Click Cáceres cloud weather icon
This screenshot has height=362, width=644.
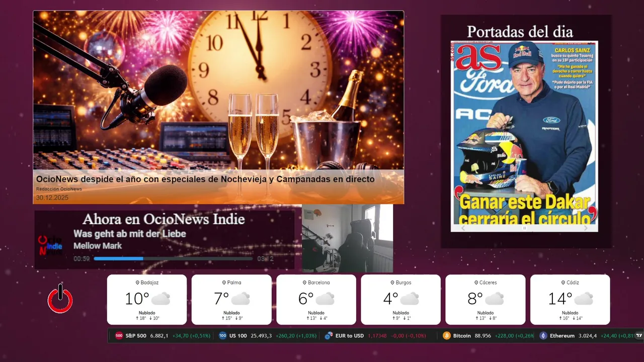(x=495, y=299)
